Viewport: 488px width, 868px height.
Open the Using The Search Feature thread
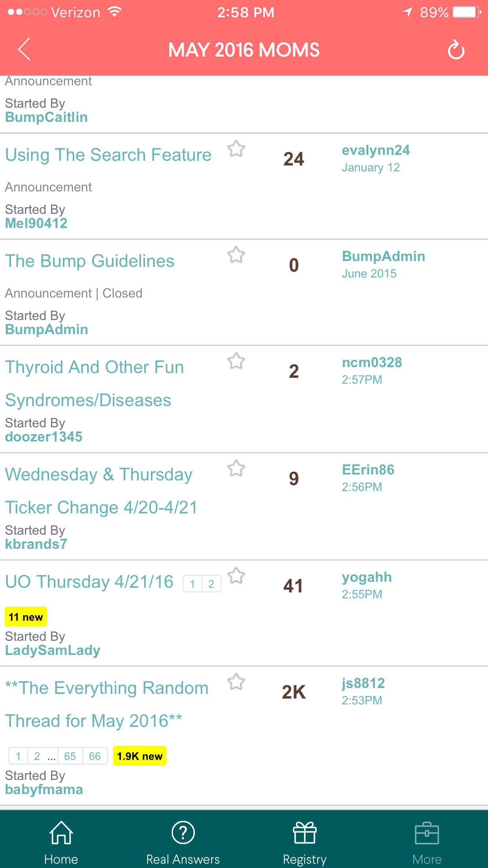(x=108, y=155)
